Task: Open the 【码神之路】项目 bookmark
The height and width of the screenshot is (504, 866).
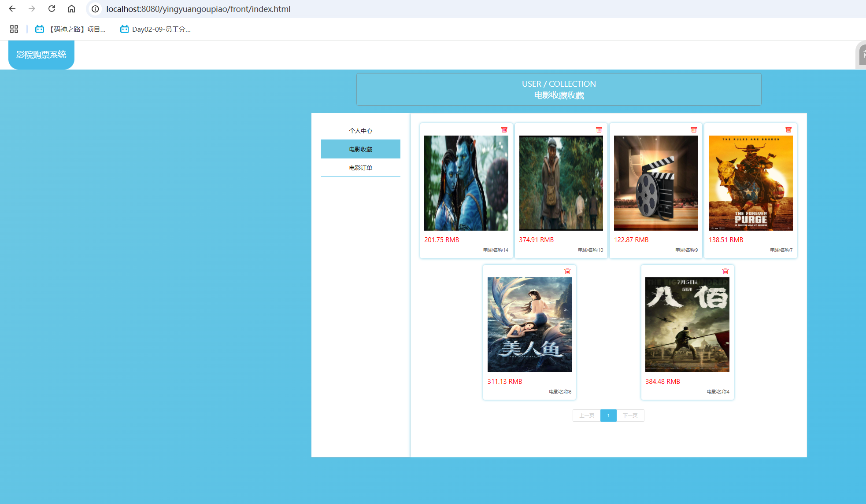Action: click(x=70, y=29)
